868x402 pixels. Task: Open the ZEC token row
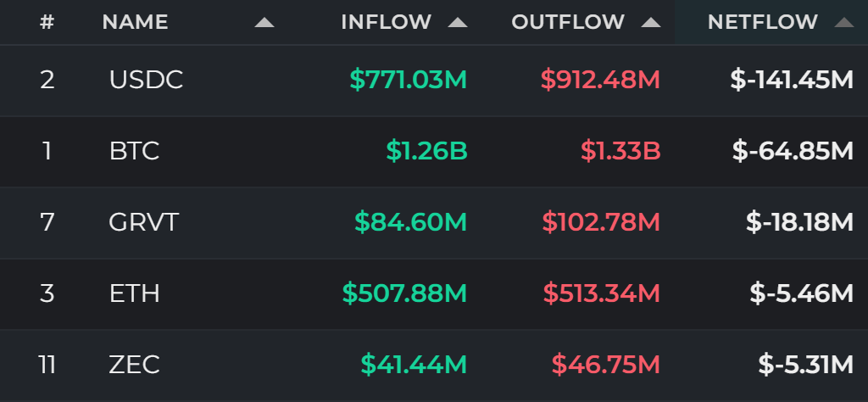tap(434, 365)
